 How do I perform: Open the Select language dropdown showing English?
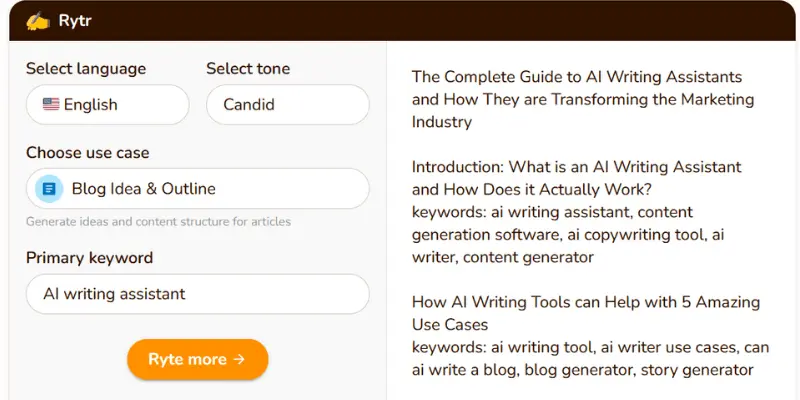pos(108,105)
